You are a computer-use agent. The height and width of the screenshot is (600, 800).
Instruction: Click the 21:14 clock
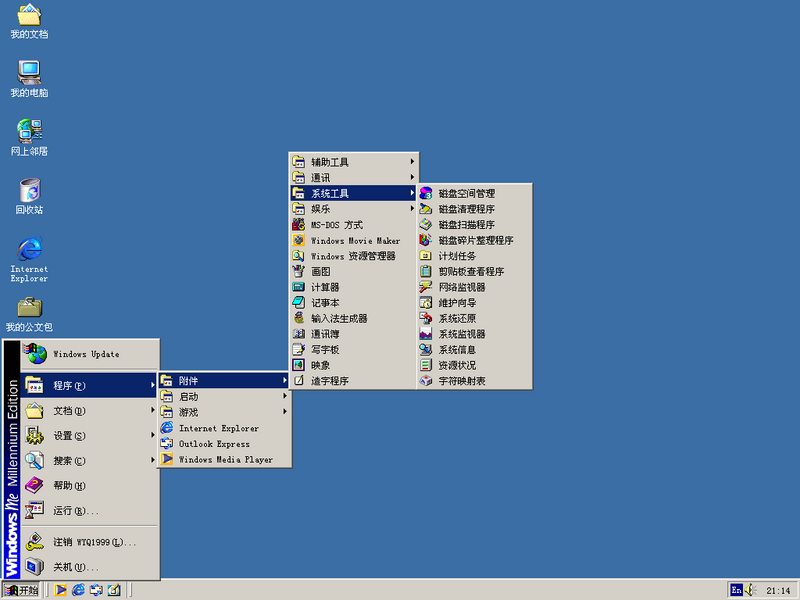tap(778, 591)
